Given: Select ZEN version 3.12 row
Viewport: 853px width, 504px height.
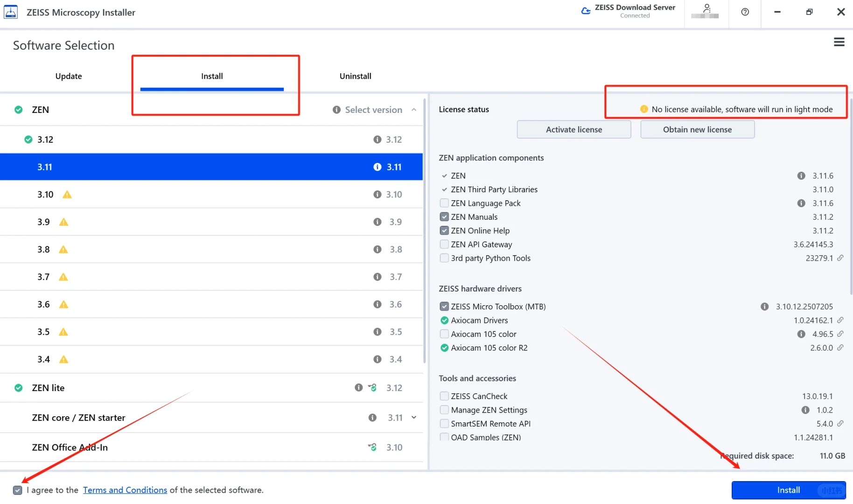Looking at the screenshot, I should [x=211, y=140].
